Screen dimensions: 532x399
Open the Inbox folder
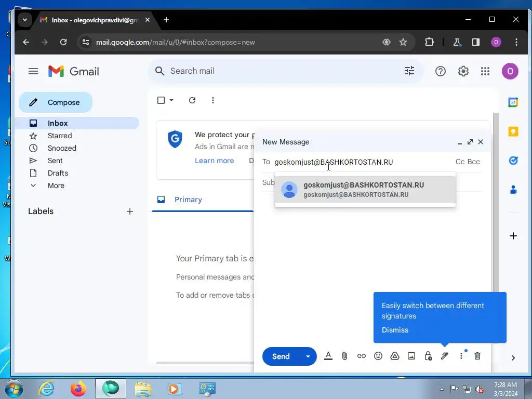tap(77, 123)
